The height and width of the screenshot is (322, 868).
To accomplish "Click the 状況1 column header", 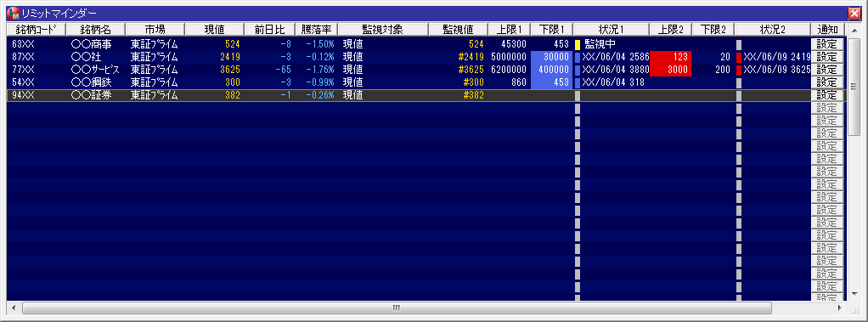I will pos(612,30).
